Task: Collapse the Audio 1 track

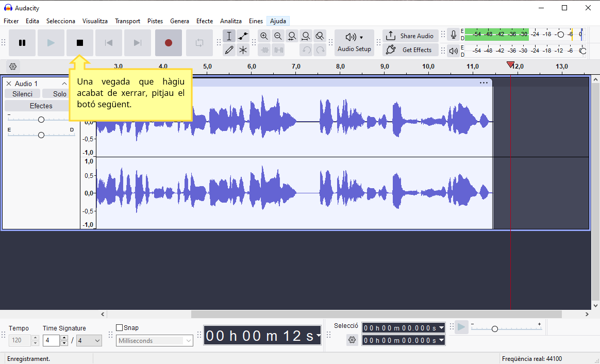Action: pyautogui.click(x=64, y=84)
